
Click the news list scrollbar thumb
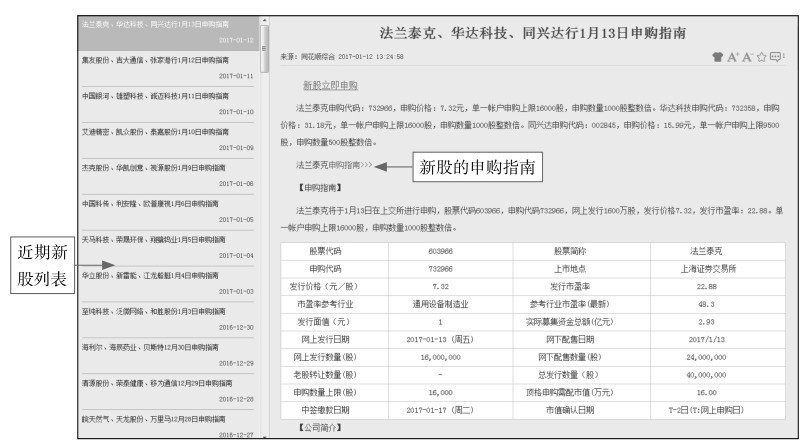264,49
